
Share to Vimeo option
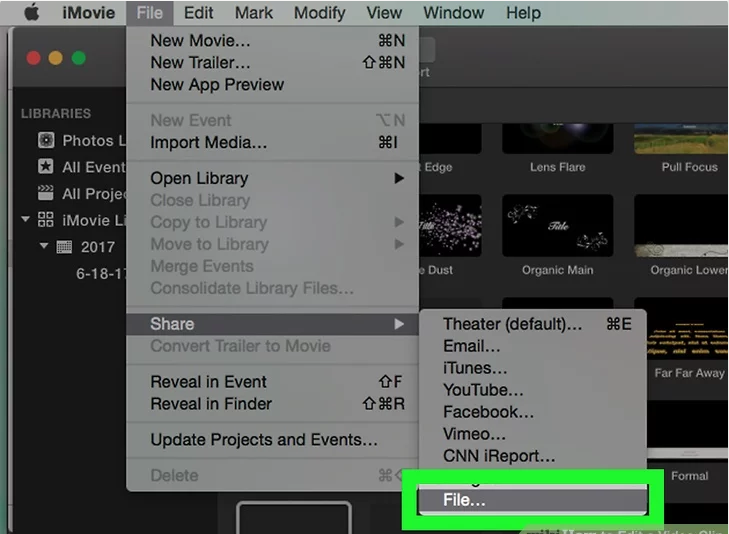click(533, 434)
